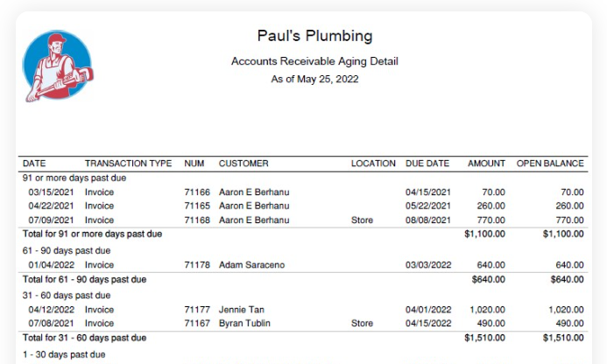Click due date 04/01/2022
Viewport: 607px width, 364px height.
[x=428, y=310]
